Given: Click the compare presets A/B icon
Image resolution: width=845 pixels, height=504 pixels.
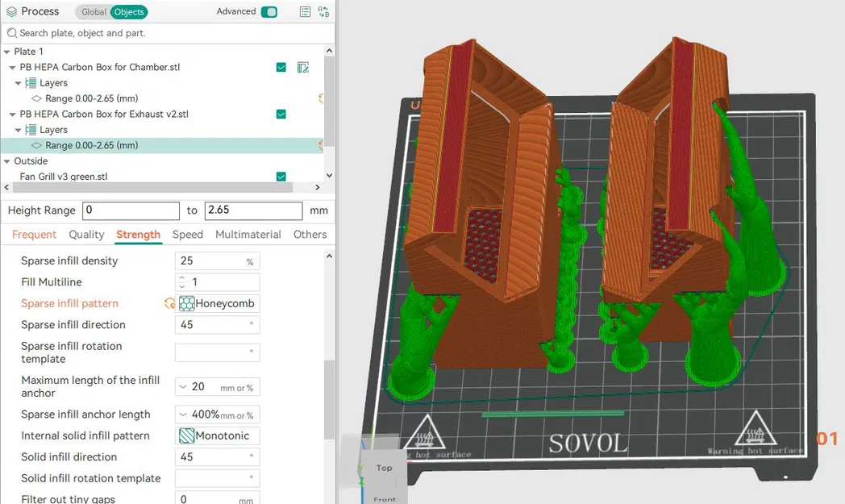Looking at the screenshot, I should (x=323, y=12).
